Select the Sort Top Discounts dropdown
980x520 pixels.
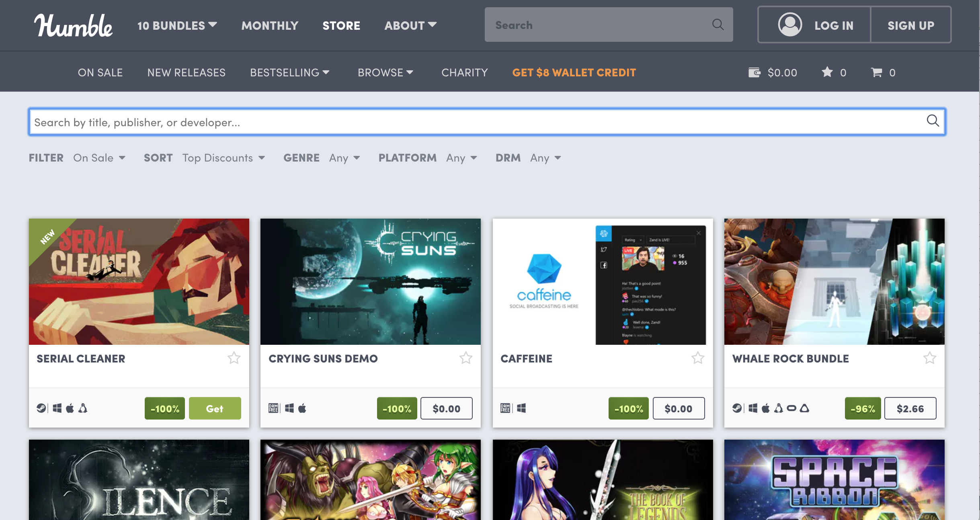click(x=223, y=158)
